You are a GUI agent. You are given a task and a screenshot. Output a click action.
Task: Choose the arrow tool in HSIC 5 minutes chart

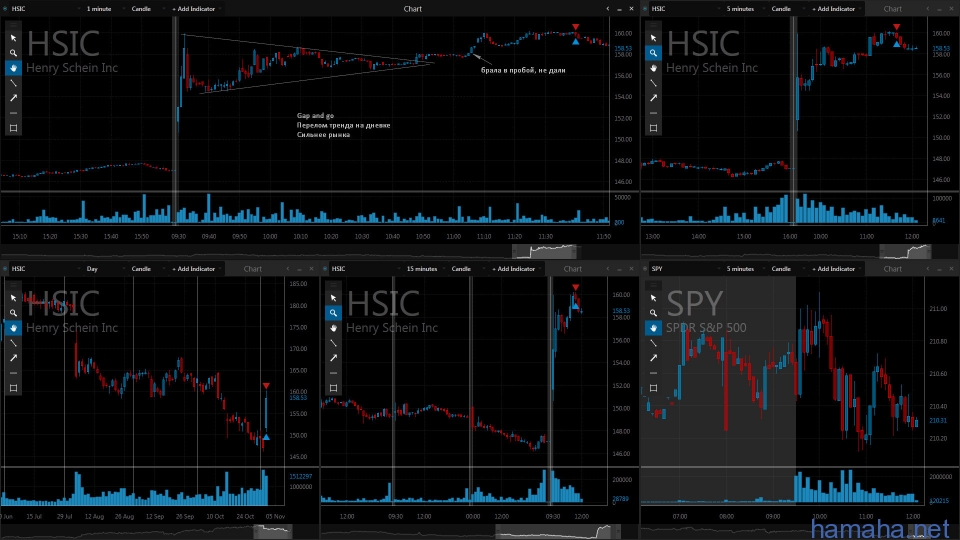coord(653,98)
